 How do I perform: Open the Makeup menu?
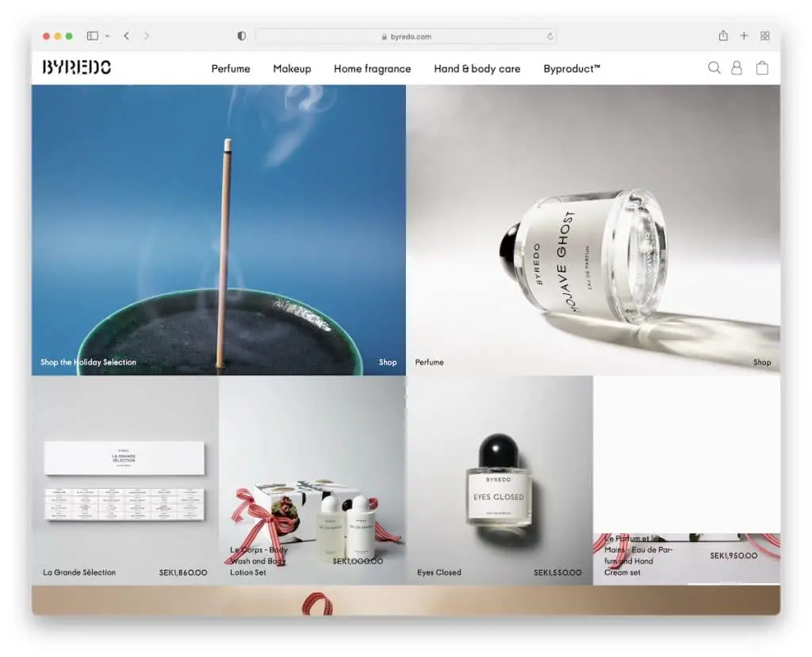(292, 69)
